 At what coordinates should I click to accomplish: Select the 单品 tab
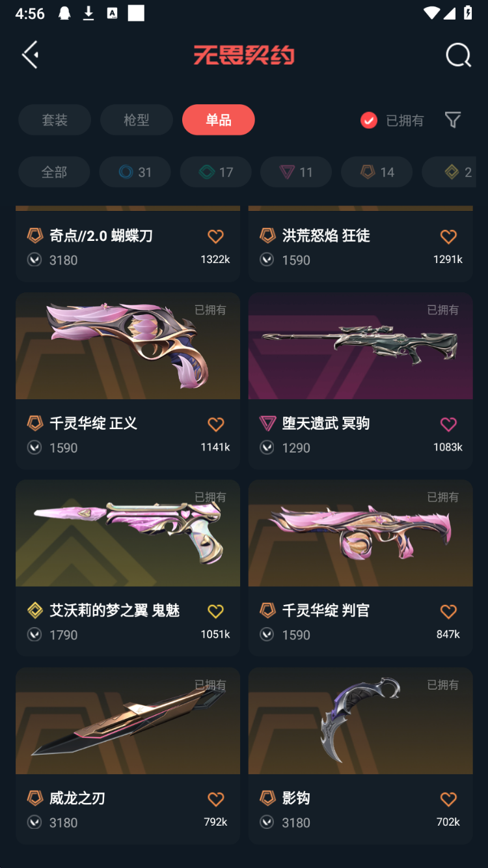pos(219,120)
